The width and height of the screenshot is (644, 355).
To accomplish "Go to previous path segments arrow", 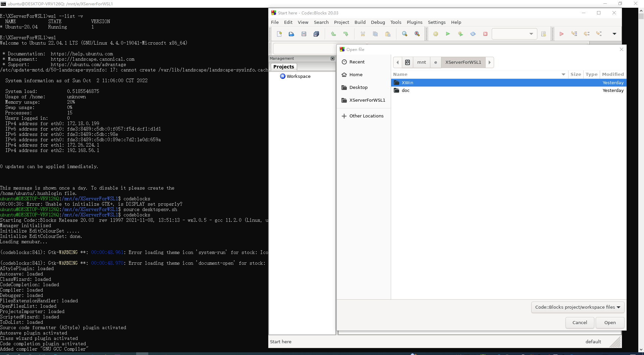I will click(x=397, y=62).
